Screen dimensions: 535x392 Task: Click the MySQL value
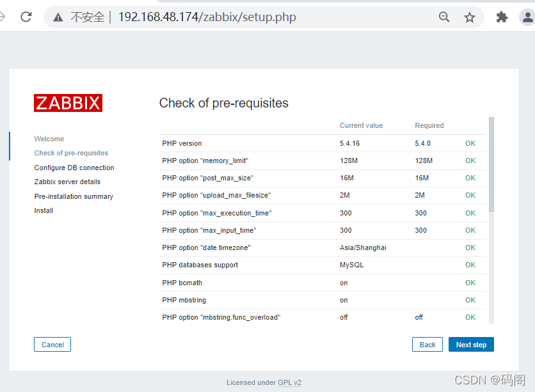pyautogui.click(x=352, y=265)
